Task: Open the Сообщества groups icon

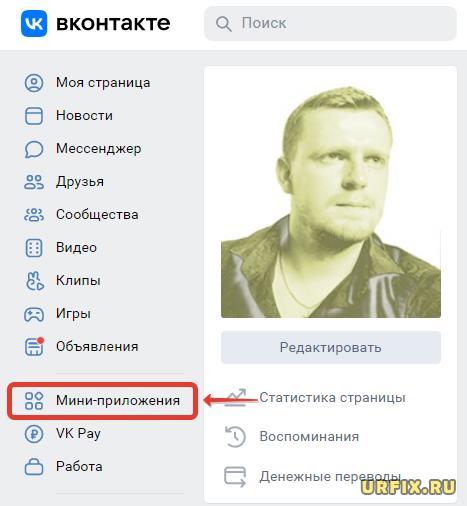Action: 34,215
